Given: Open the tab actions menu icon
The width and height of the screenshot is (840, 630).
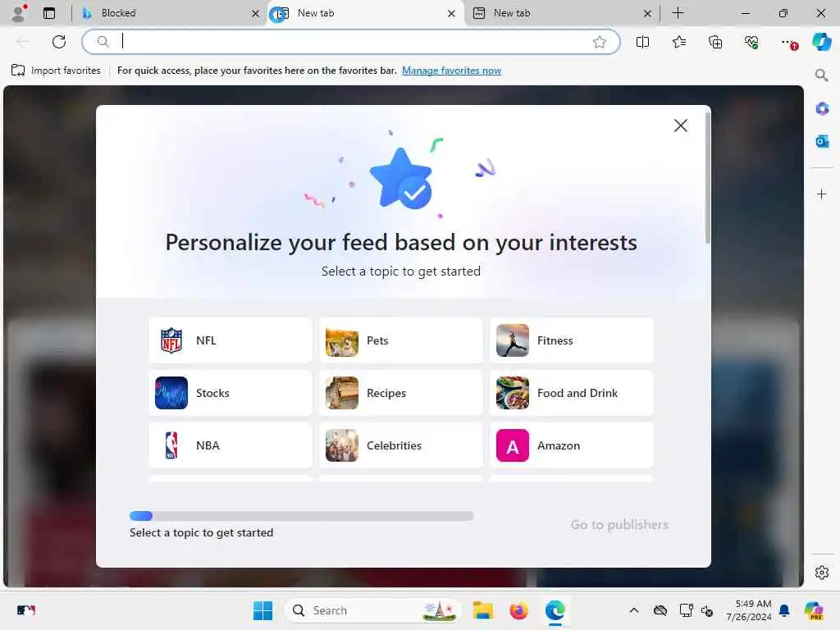Looking at the screenshot, I should pyautogui.click(x=48, y=13).
